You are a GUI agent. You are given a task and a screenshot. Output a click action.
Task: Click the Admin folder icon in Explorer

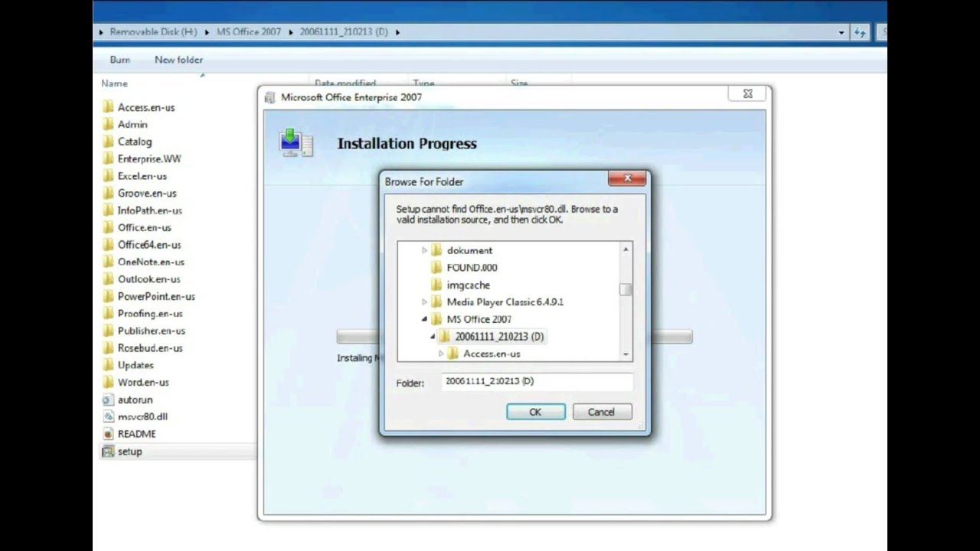click(x=108, y=124)
